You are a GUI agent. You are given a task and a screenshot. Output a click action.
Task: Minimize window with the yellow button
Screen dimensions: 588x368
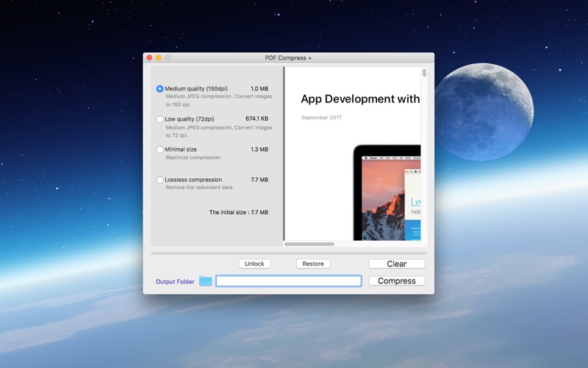pos(158,57)
